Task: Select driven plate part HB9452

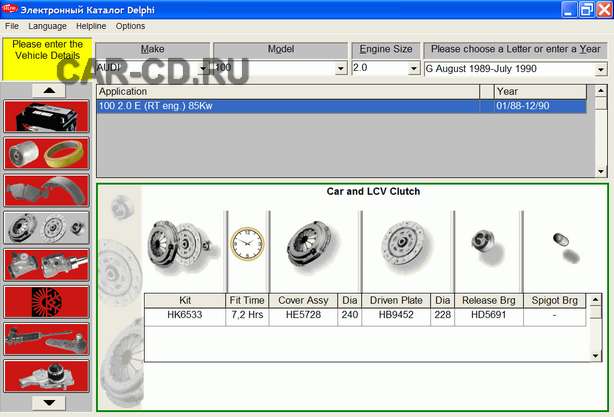Action: 396,315
